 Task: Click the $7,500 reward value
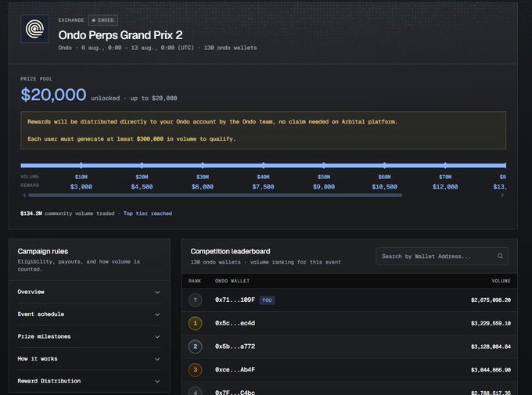point(264,187)
